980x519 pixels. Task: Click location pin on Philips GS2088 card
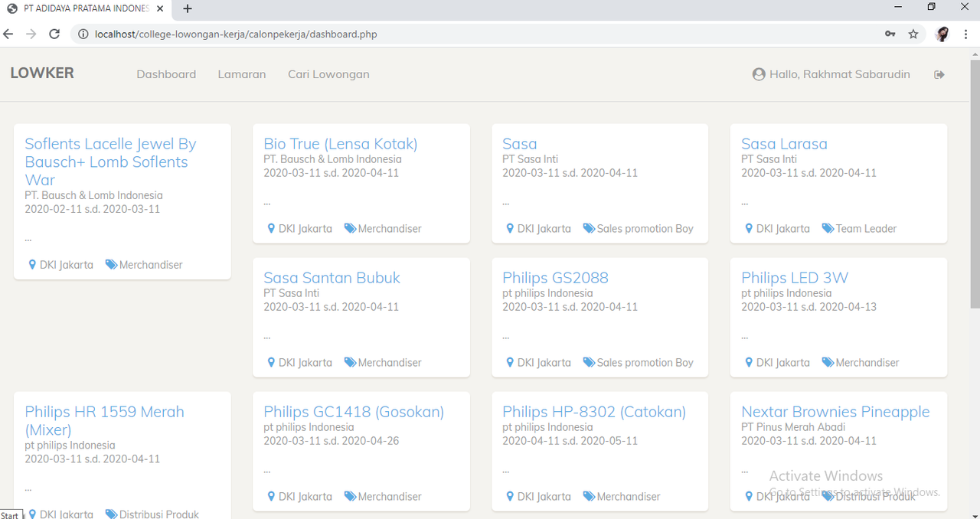point(510,362)
